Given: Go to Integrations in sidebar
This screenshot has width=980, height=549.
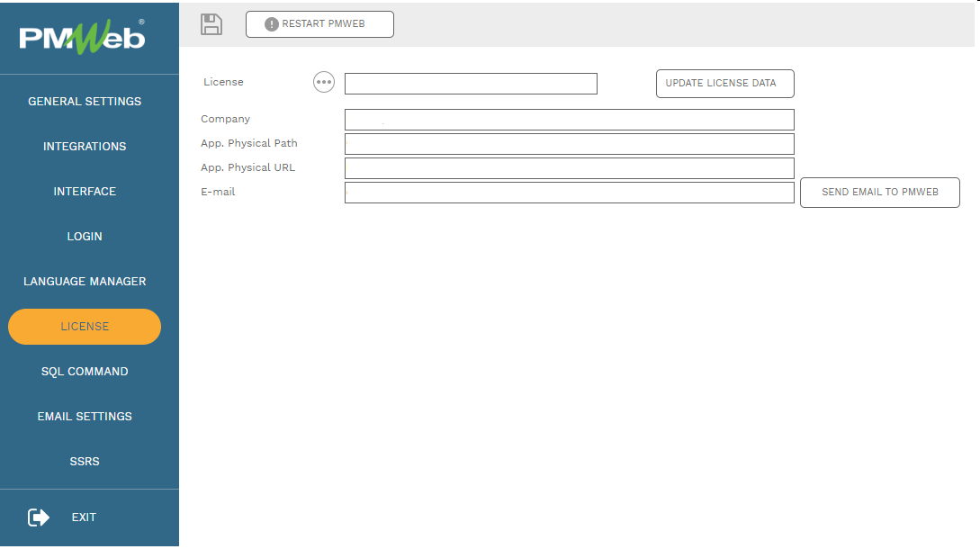Looking at the screenshot, I should [85, 147].
